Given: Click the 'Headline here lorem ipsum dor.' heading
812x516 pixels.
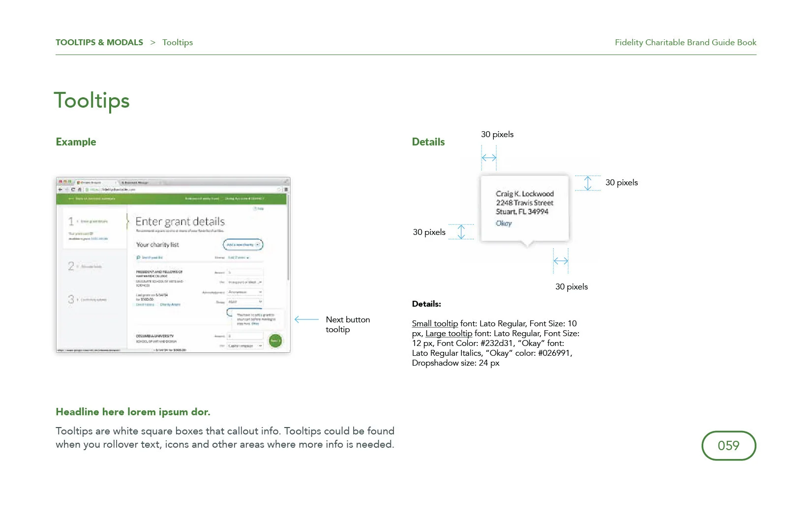Looking at the screenshot, I should [x=133, y=412].
